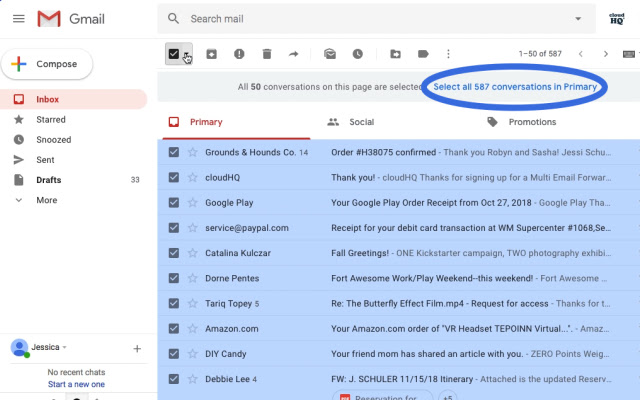Uncheck the cloudHQ email checkbox
This screenshot has width=640, height=400.
pyautogui.click(x=174, y=178)
